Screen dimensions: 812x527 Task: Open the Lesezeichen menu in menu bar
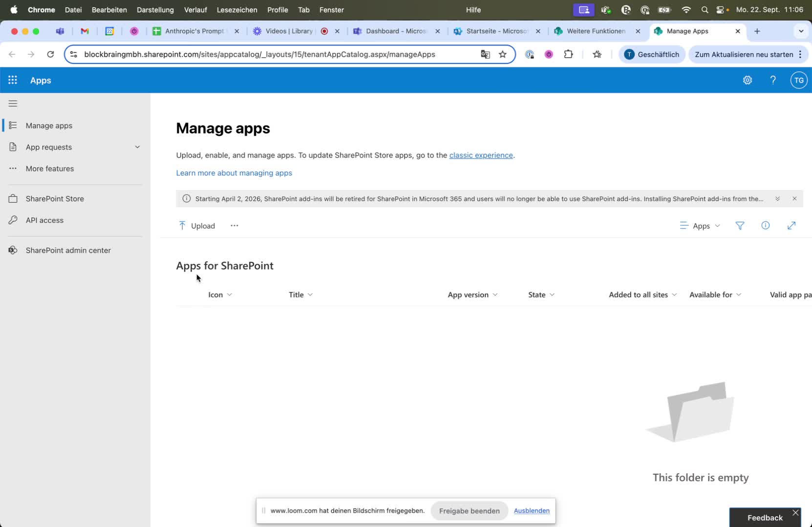[x=236, y=10]
